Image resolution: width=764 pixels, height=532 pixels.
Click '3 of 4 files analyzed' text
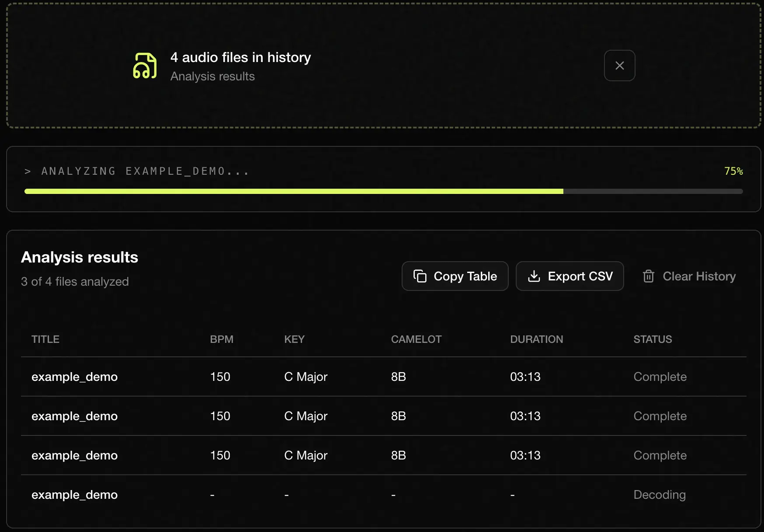pos(75,282)
